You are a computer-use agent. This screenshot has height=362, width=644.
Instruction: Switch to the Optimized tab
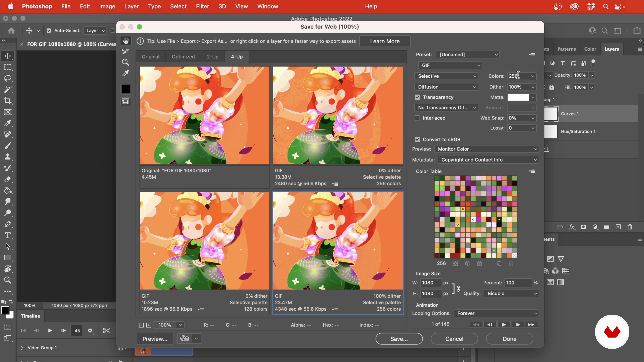point(183,57)
